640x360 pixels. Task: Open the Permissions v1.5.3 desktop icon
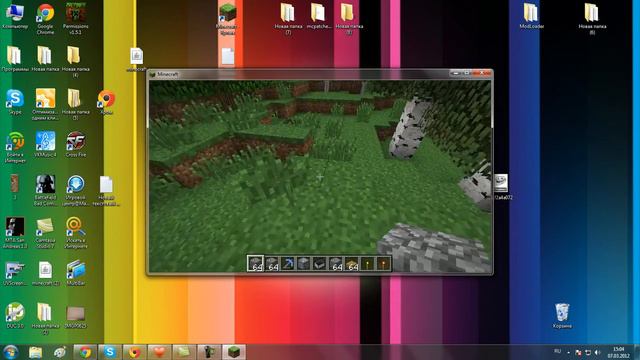[76, 19]
